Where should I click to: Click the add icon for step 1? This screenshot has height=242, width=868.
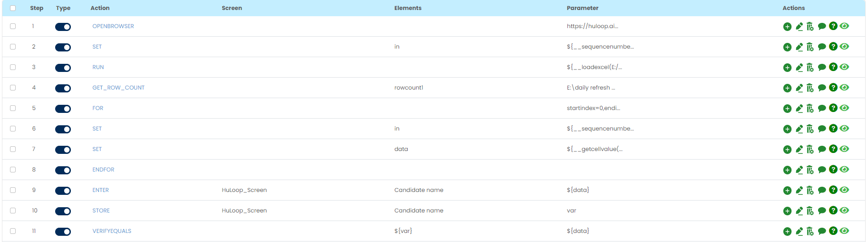[x=787, y=27]
